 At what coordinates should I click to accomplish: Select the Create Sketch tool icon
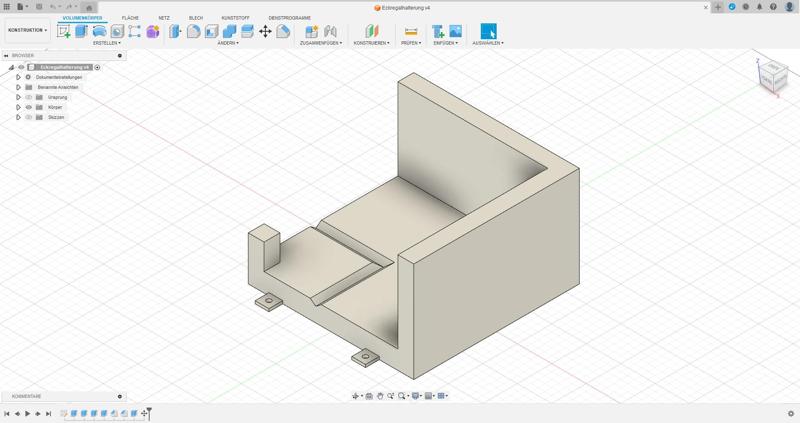click(64, 31)
